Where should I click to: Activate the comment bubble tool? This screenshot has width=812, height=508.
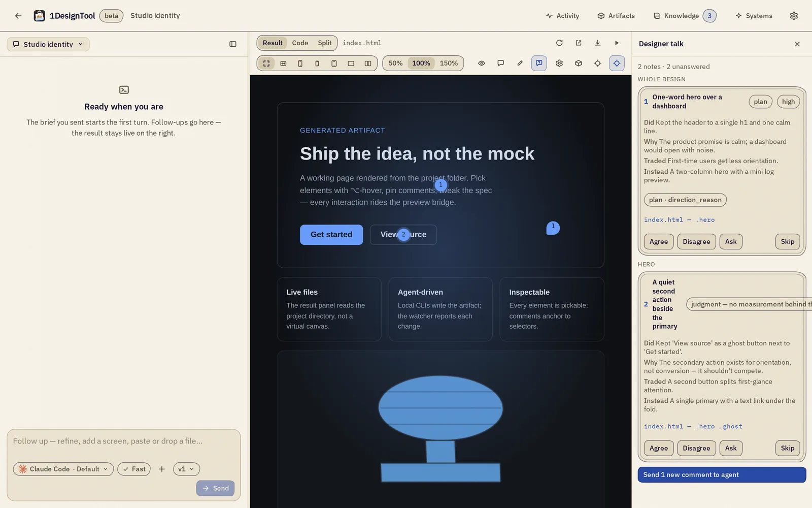[501, 63]
